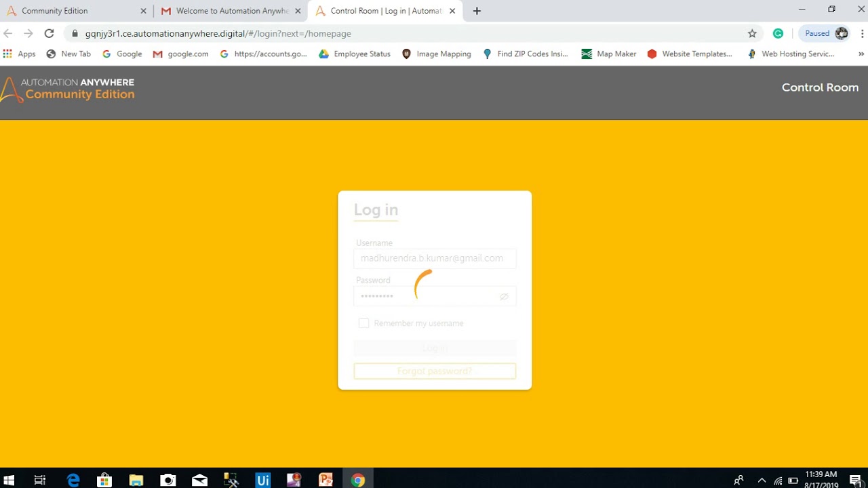Open the purple app beside UiPath on taskbar

pyautogui.click(x=294, y=480)
